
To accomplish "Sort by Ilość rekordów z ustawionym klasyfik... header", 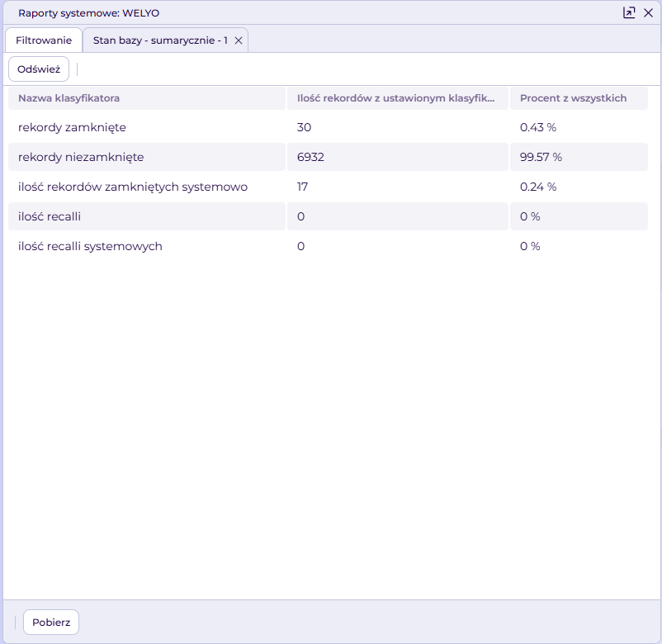I will tap(398, 98).
